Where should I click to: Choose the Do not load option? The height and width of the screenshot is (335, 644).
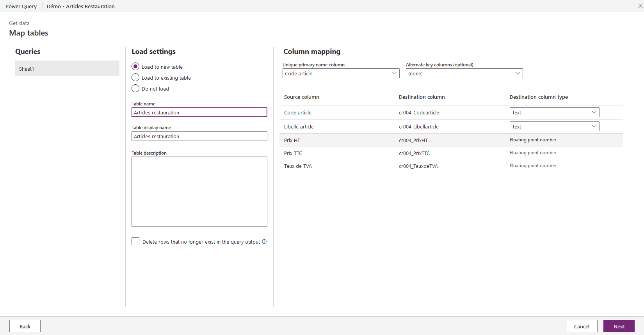click(135, 89)
